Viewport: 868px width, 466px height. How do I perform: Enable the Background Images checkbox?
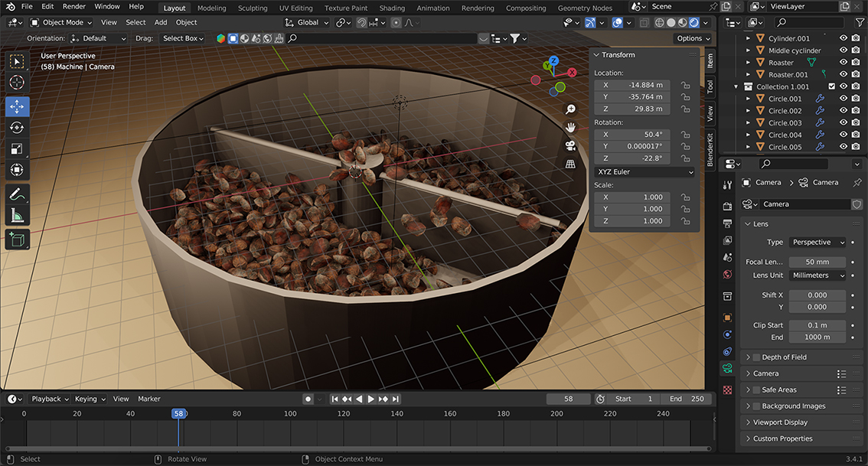tap(756, 406)
